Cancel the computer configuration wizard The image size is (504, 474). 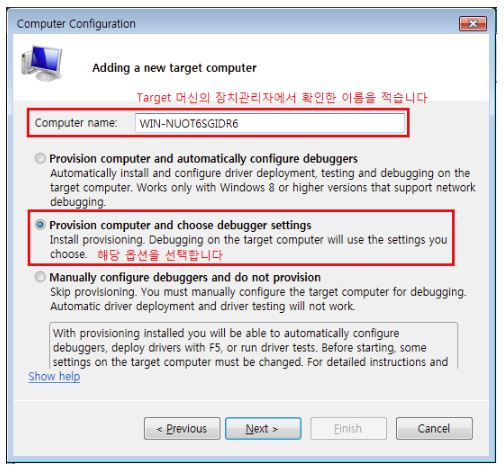click(x=434, y=429)
